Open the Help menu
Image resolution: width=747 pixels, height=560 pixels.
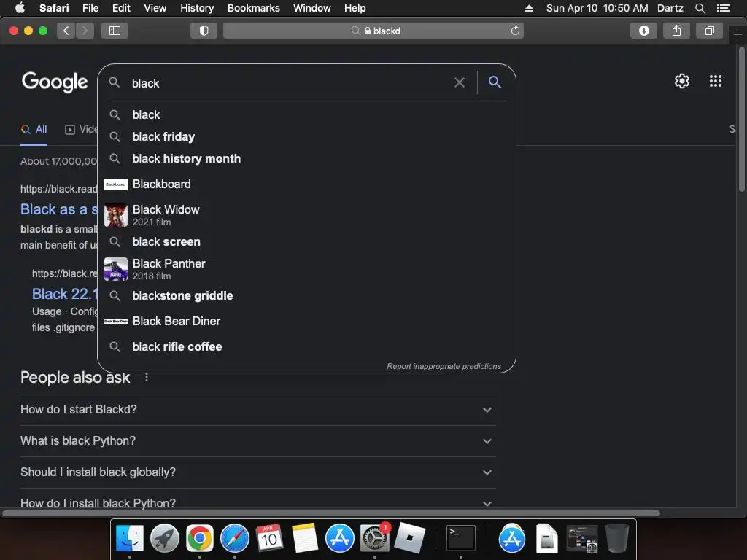[355, 8]
